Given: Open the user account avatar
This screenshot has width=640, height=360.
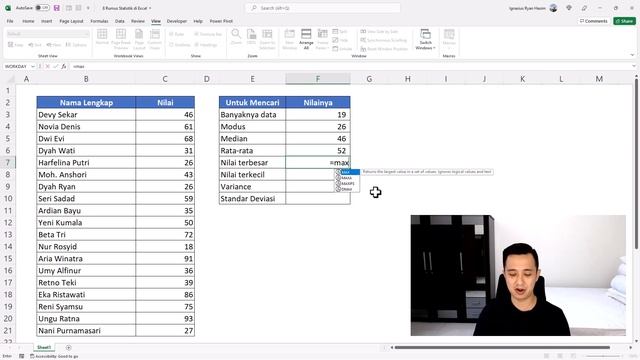Looking at the screenshot, I should [x=553, y=8].
